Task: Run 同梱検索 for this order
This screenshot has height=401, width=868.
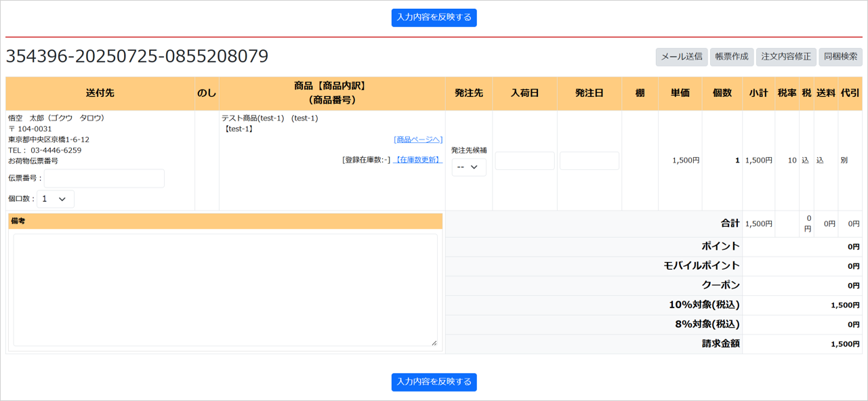Action: tap(840, 57)
